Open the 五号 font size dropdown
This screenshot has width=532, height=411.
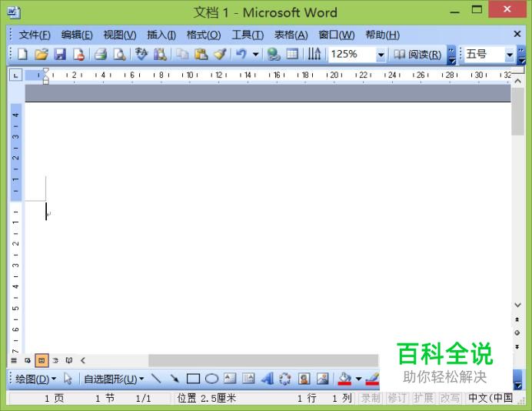click(x=509, y=55)
